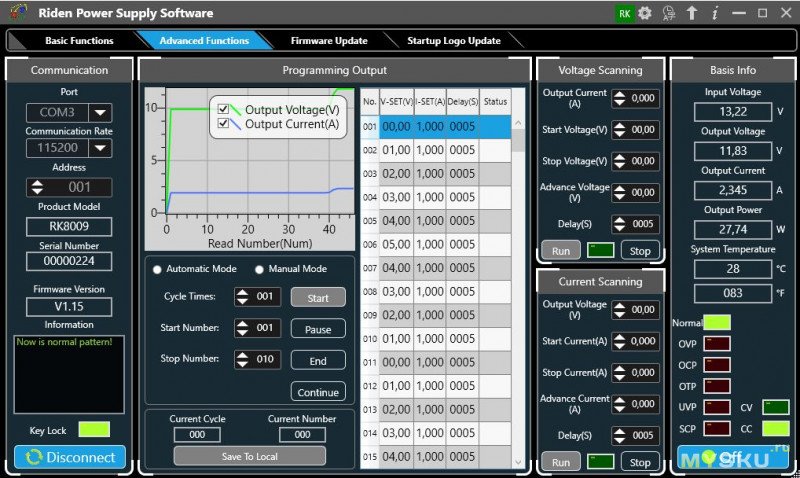This screenshot has height=478, width=800.
Task: Click the green RK logo icon
Action: click(x=624, y=14)
